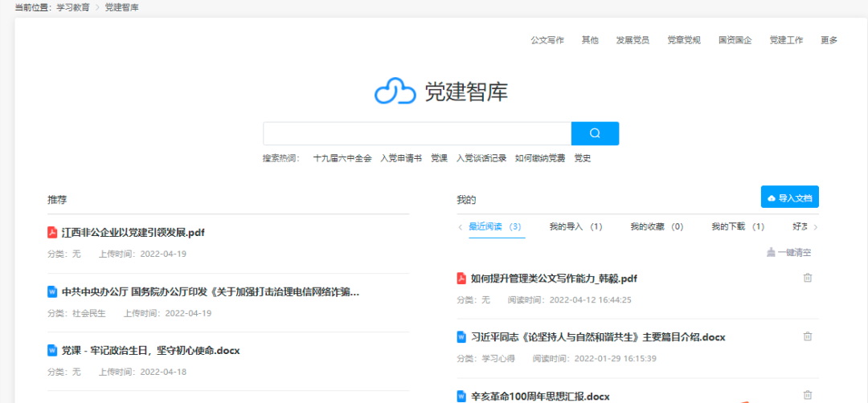Click Word icon beside 党课 - 牢记政治生日 document

(x=52, y=351)
